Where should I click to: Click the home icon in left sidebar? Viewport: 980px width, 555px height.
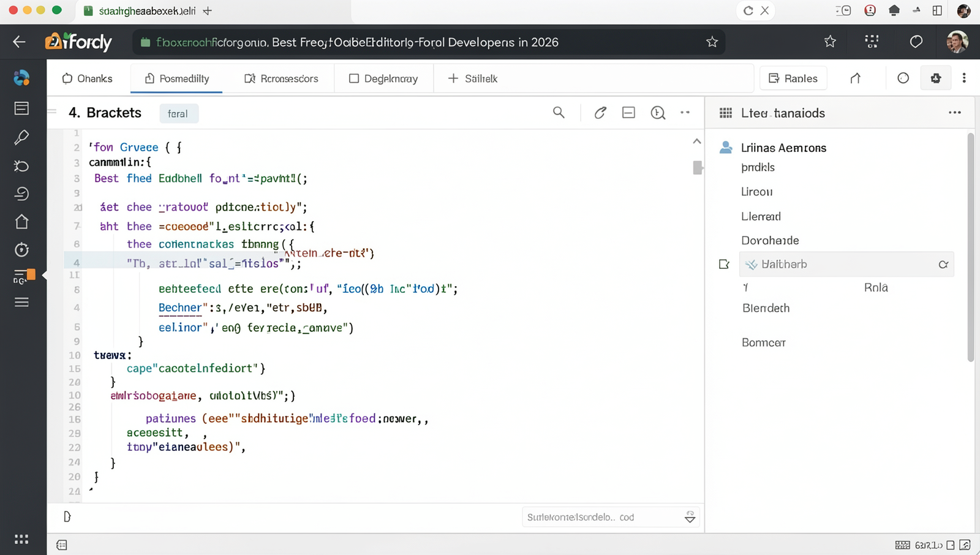(x=21, y=221)
